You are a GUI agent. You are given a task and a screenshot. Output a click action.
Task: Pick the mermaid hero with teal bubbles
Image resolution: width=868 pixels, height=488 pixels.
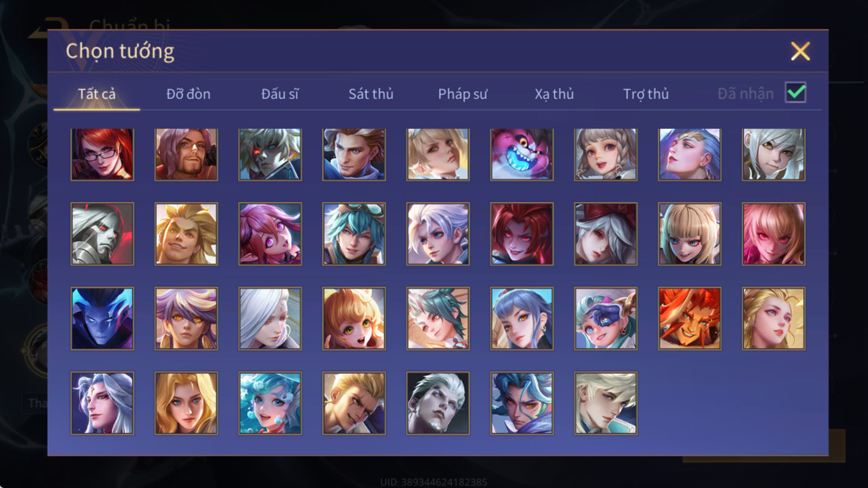click(270, 403)
